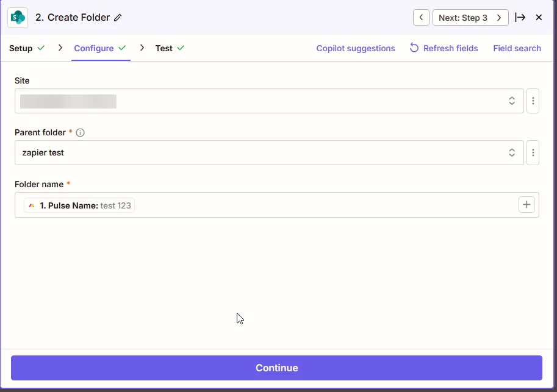
Task: Open Next: Step 3
Action: (470, 18)
